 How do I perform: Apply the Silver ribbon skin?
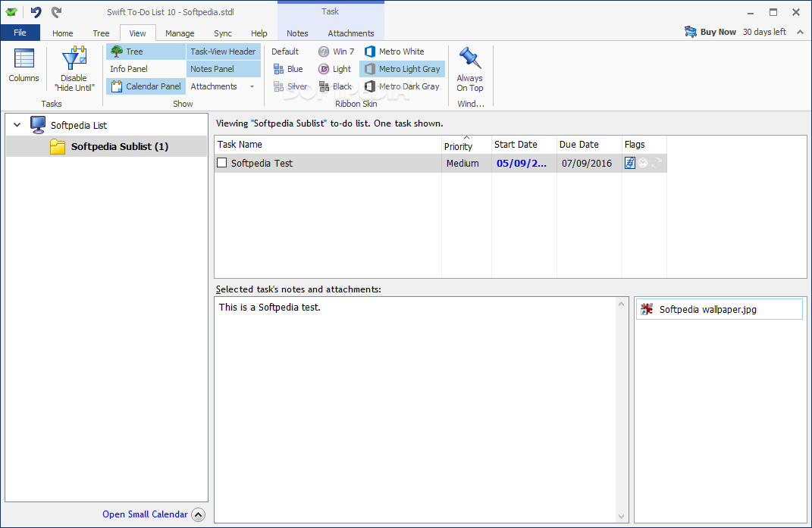click(290, 86)
